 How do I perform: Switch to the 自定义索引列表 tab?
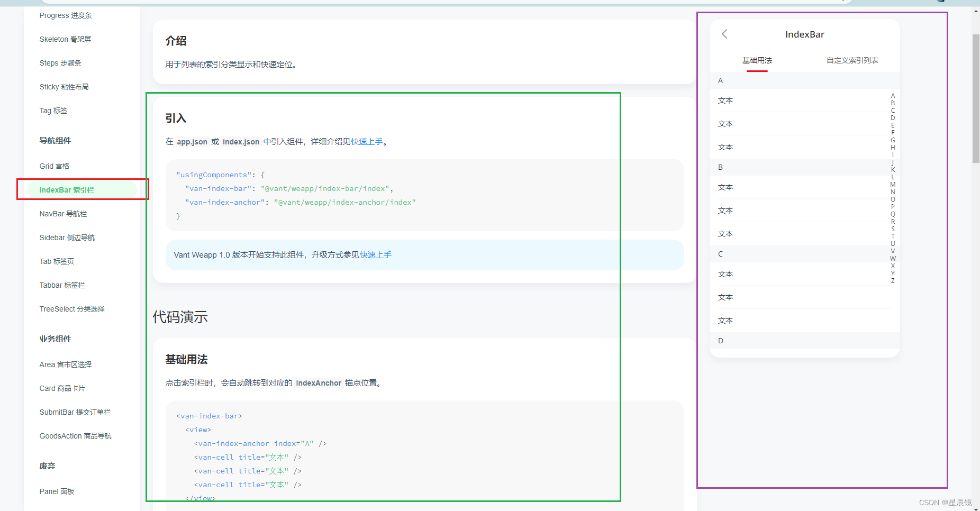(x=852, y=60)
